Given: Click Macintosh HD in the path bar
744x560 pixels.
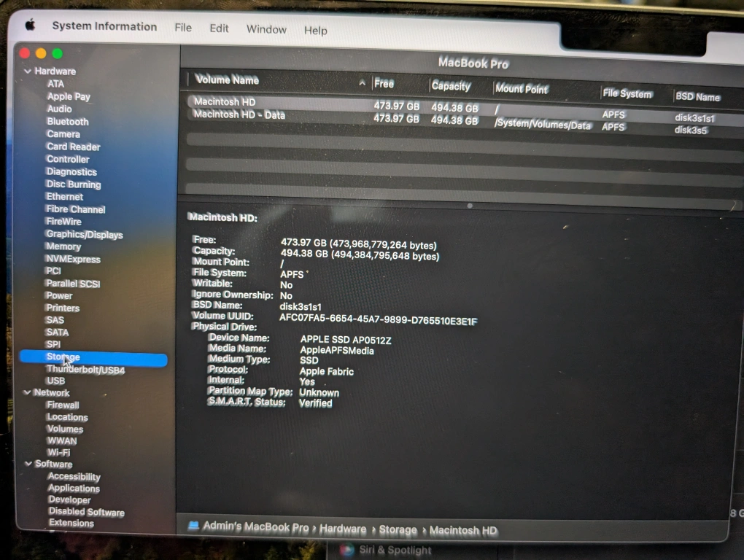Looking at the screenshot, I should pyautogui.click(x=463, y=531).
